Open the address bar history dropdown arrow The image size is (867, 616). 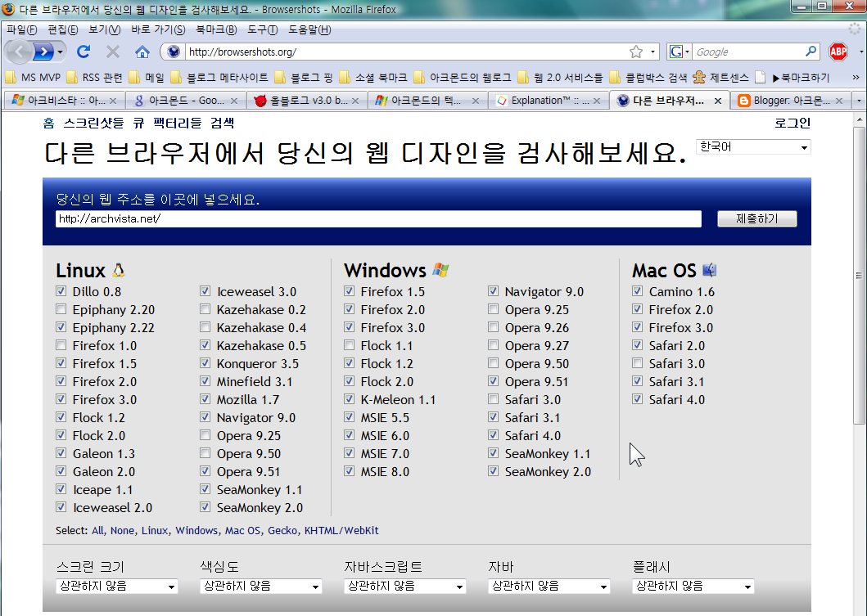click(x=653, y=52)
